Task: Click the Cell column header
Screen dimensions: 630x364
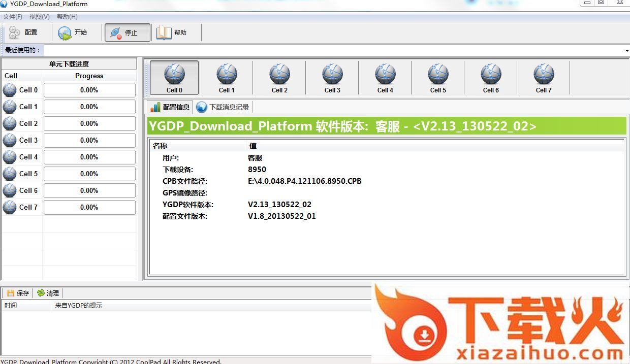Action: tap(21, 76)
